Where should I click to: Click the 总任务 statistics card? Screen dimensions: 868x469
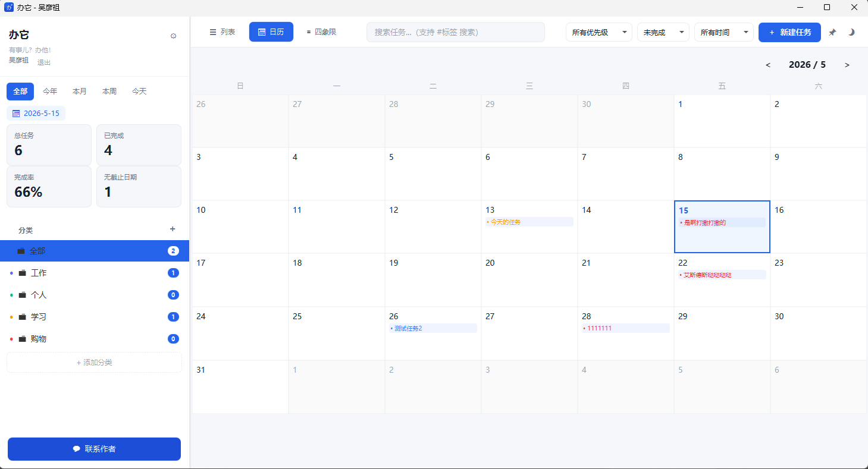49,145
